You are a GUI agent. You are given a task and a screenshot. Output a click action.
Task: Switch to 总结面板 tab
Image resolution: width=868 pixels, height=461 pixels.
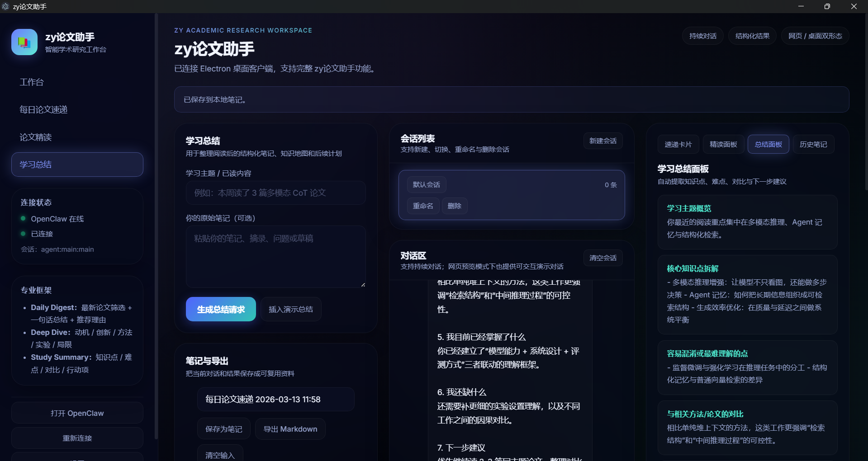[x=768, y=145]
